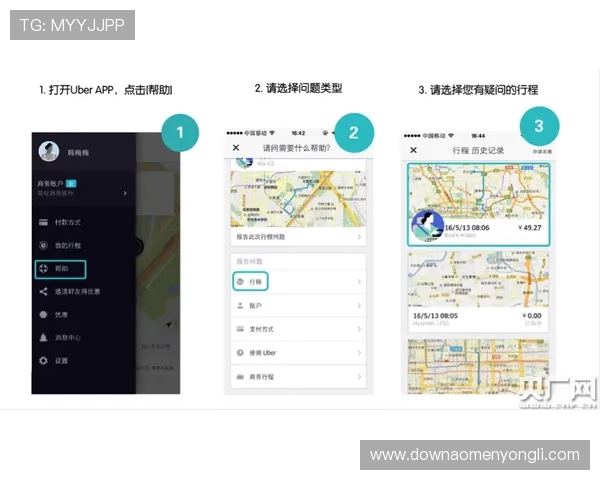Open 报告此次行程问题 row
Screen dimensions: 600x480
(x=298, y=237)
